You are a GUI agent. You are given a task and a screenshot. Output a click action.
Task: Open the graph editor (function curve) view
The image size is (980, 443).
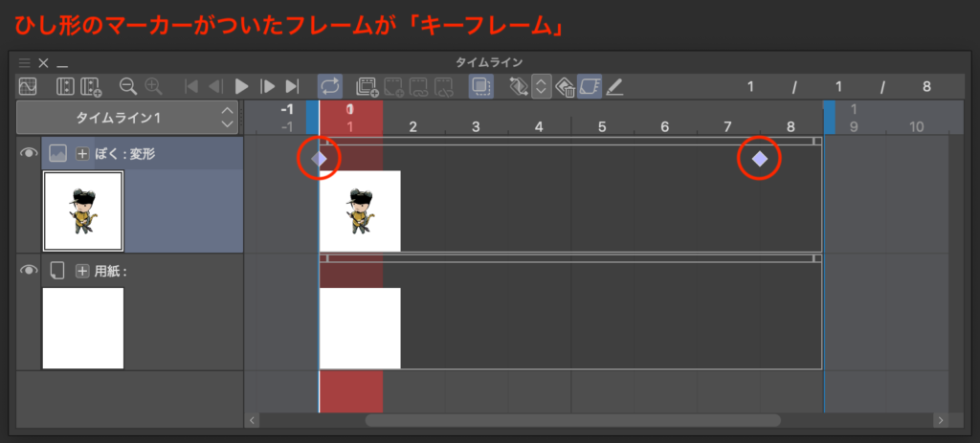click(x=28, y=86)
